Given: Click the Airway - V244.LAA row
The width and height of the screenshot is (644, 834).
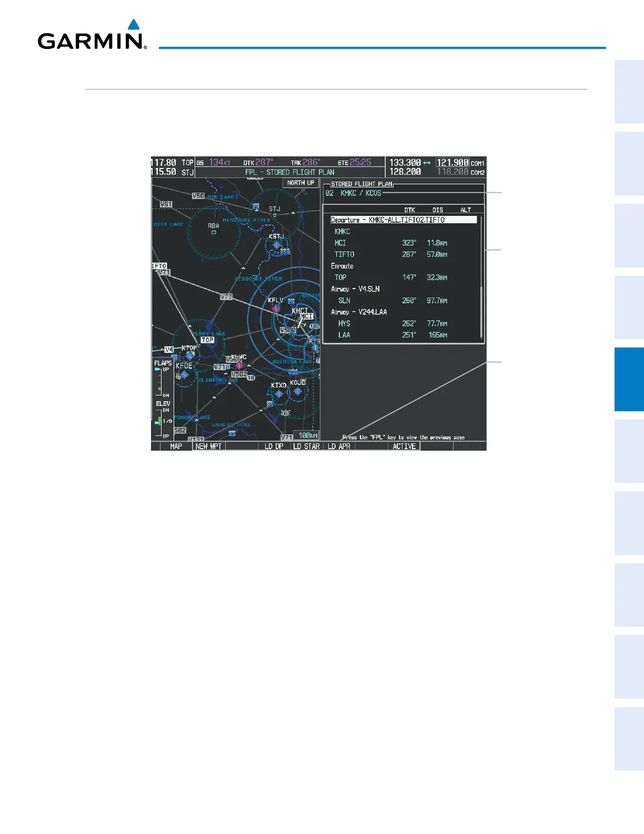Looking at the screenshot, I should point(404,312).
